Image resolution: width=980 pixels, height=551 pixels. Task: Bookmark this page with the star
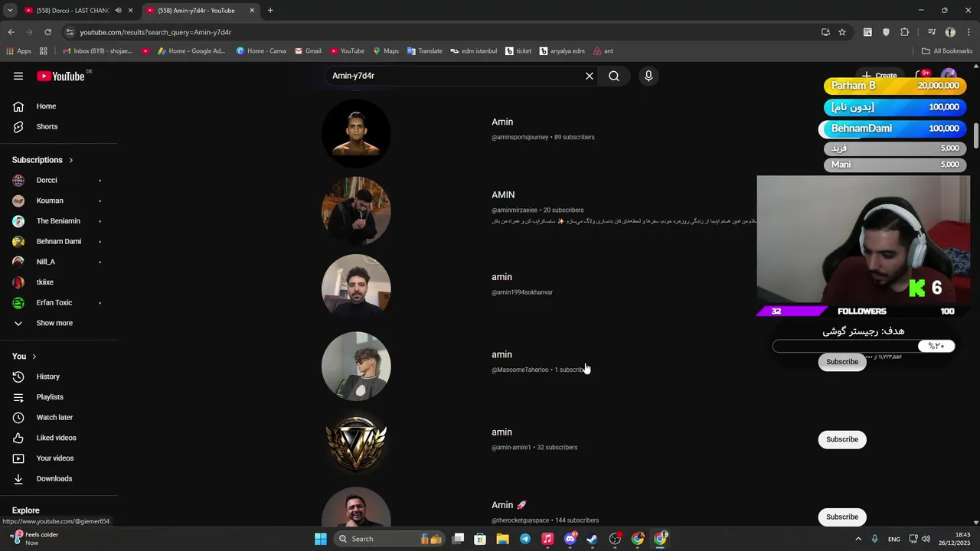842,32
